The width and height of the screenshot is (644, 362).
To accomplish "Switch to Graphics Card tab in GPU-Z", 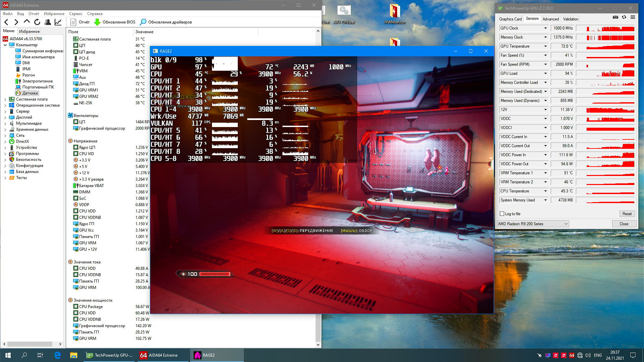I will coord(510,19).
